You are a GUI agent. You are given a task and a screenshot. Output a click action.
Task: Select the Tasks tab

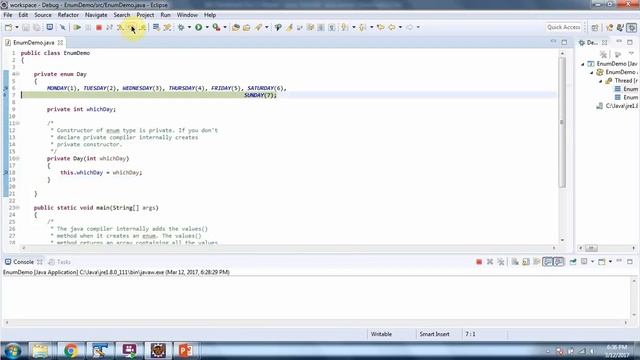coord(60,262)
